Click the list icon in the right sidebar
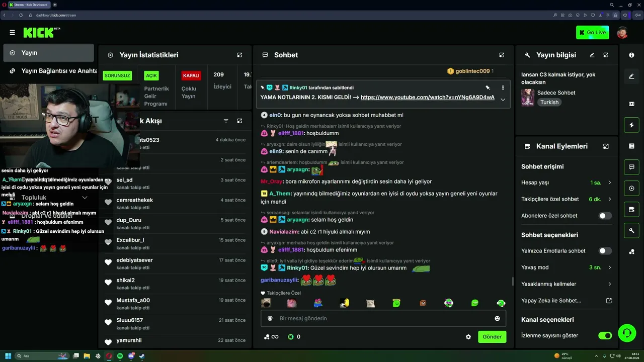This screenshot has height=362, width=644. click(631, 146)
